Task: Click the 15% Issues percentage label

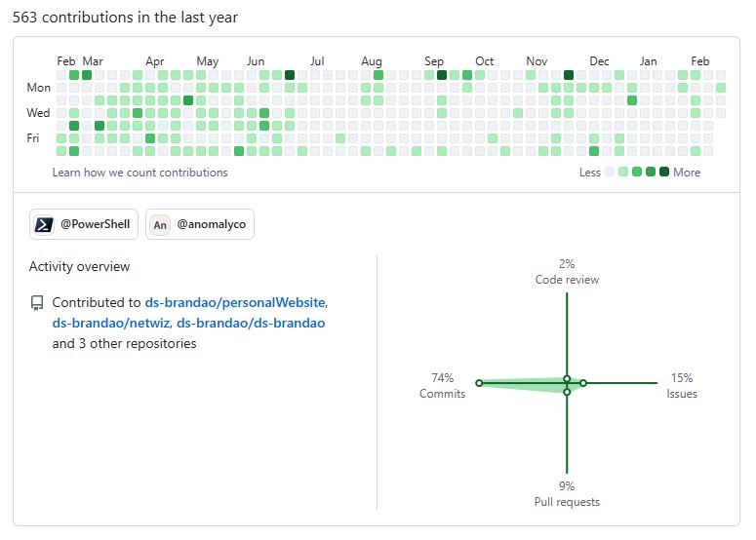Action: point(681,378)
